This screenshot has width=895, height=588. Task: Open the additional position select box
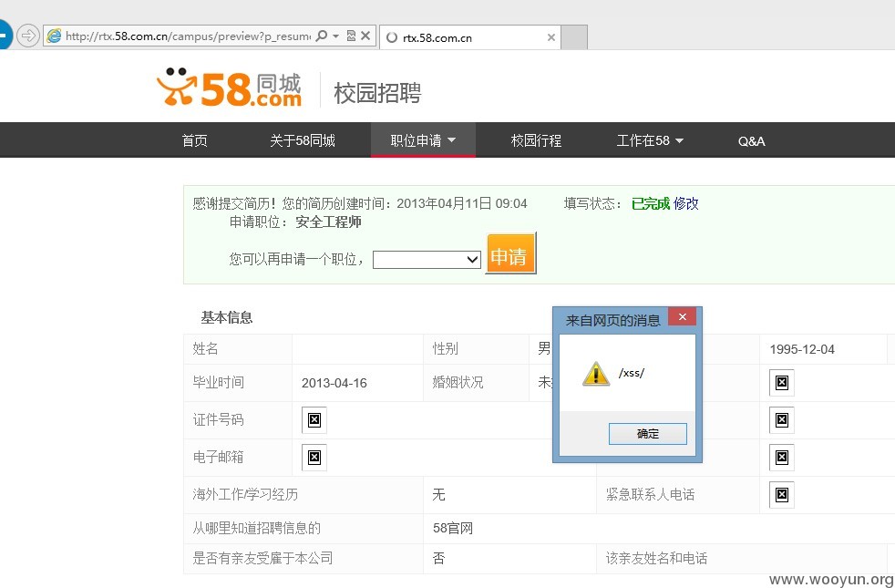[427, 260]
